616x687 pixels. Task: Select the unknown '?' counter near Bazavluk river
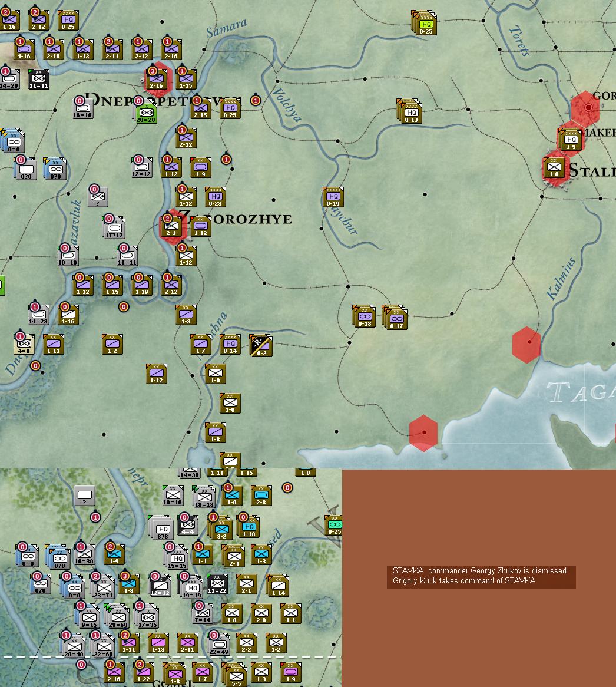[98, 197]
